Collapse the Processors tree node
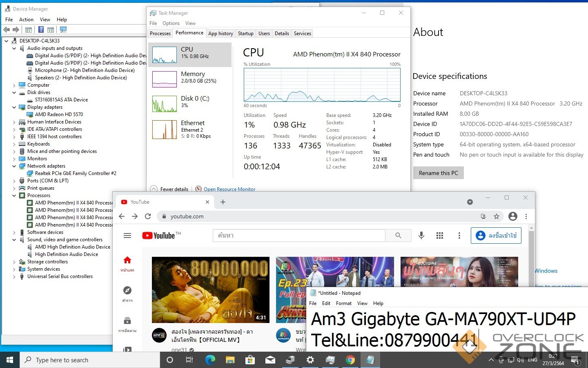 pyautogui.click(x=14, y=195)
